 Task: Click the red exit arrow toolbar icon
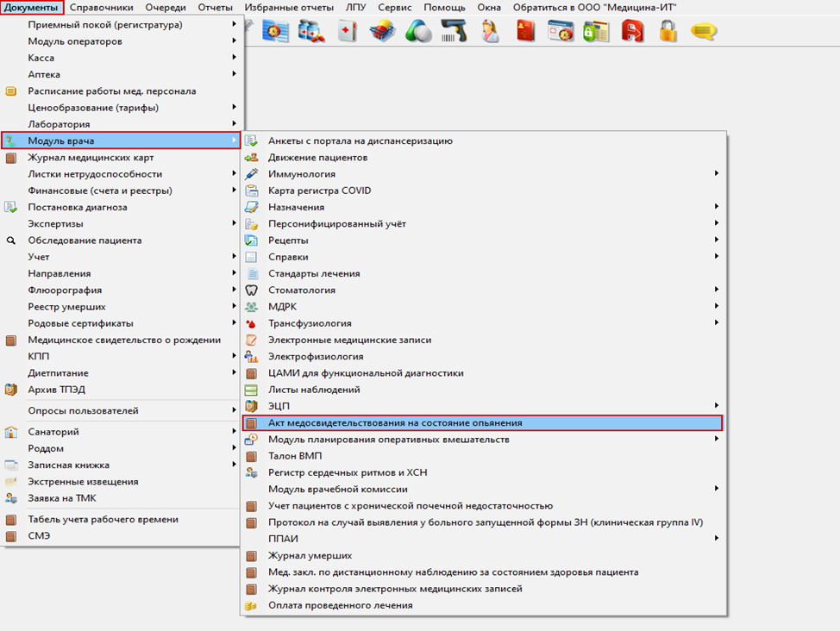[x=633, y=31]
